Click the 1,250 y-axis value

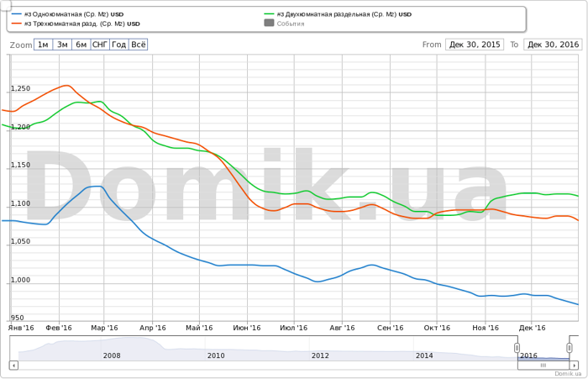pyautogui.click(x=20, y=88)
